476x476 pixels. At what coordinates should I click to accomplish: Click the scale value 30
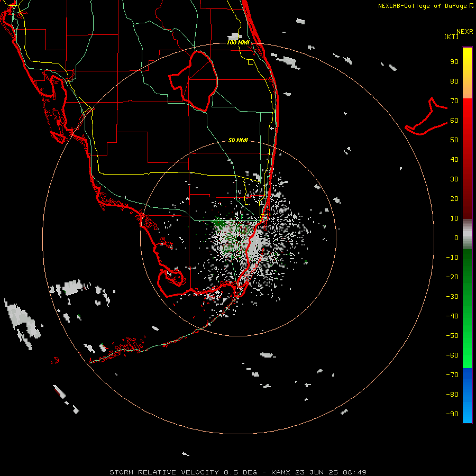tap(454, 179)
